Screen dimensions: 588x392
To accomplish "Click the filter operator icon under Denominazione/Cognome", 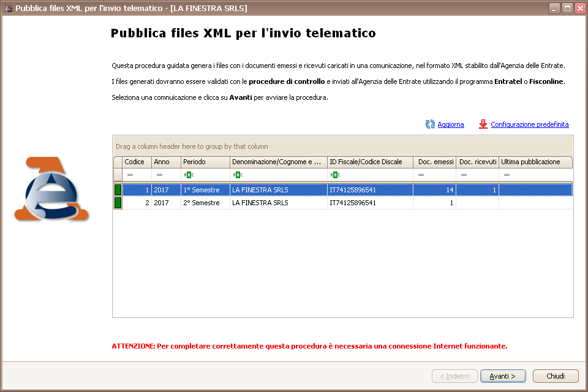I will (x=236, y=175).
